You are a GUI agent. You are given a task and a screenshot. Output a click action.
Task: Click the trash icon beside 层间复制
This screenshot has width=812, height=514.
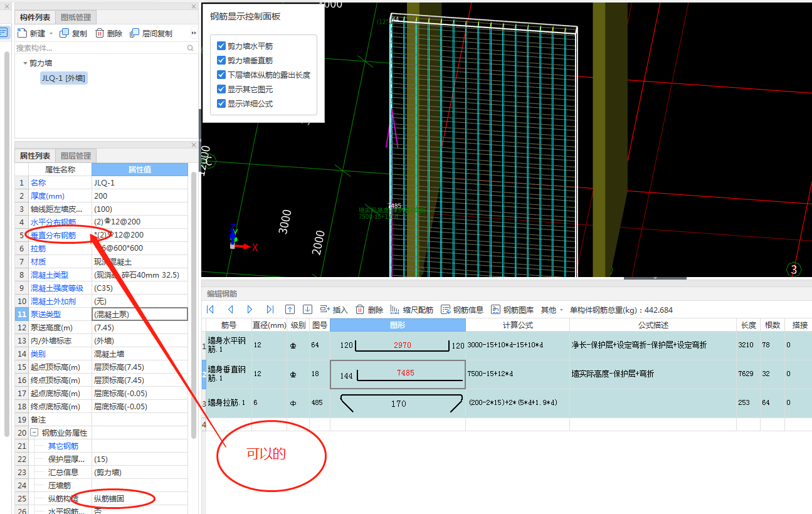pyautogui.click(x=100, y=33)
